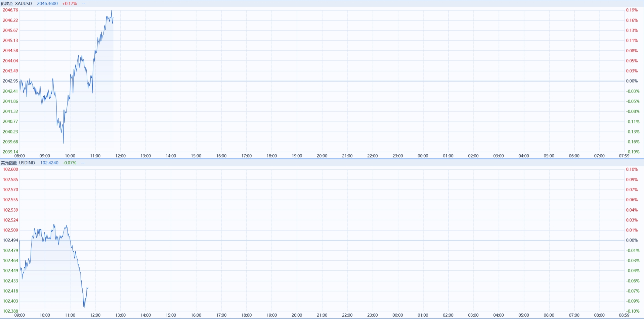The height and width of the screenshot is (319, 644).
Task: Click the 0.16% label on gold chart
Action: pos(632,20)
